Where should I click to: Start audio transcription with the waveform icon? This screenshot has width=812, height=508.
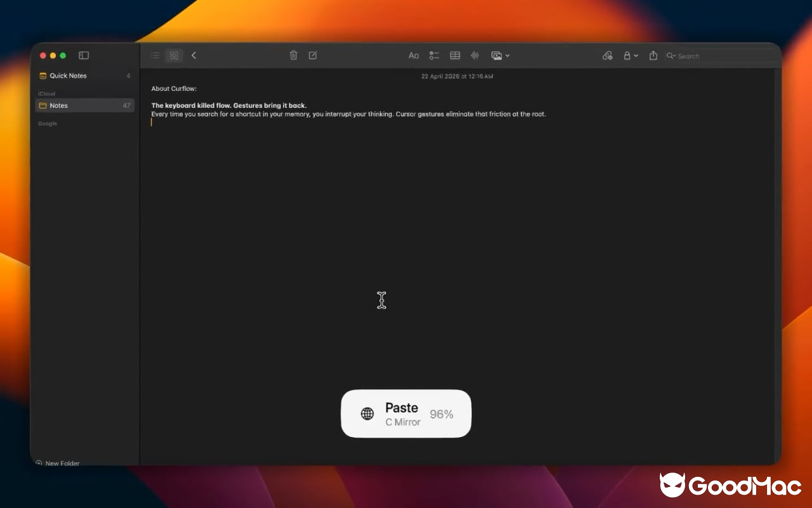pyautogui.click(x=475, y=55)
